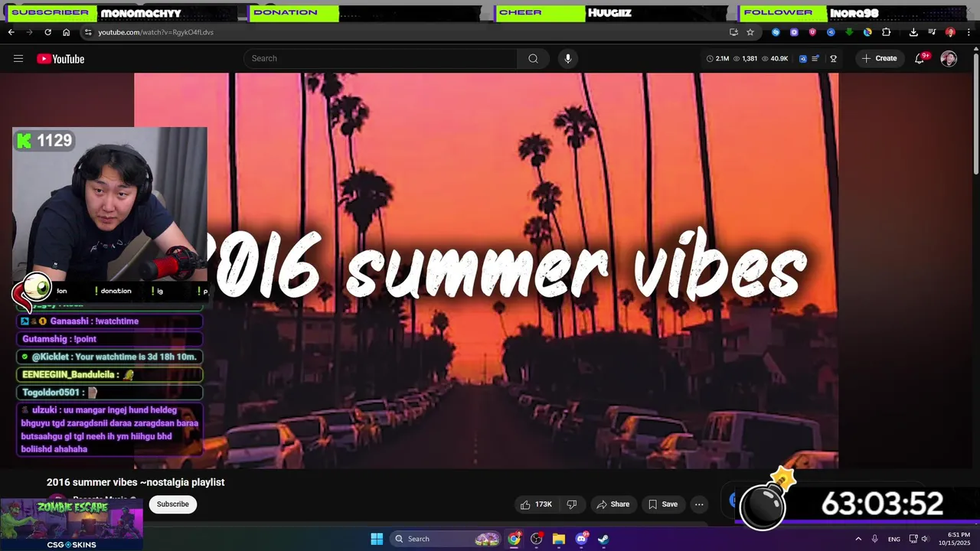Open the YouTube account avatar menu
Image resolution: width=980 pixels, height=551 pixels.
pyautogui.click(x=949, y=59)
